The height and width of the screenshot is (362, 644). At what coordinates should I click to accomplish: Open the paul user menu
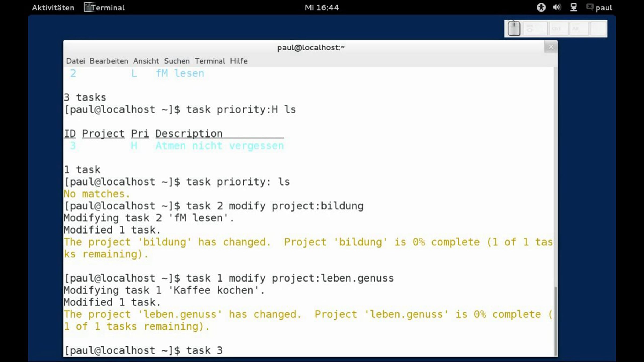[604, 8]
